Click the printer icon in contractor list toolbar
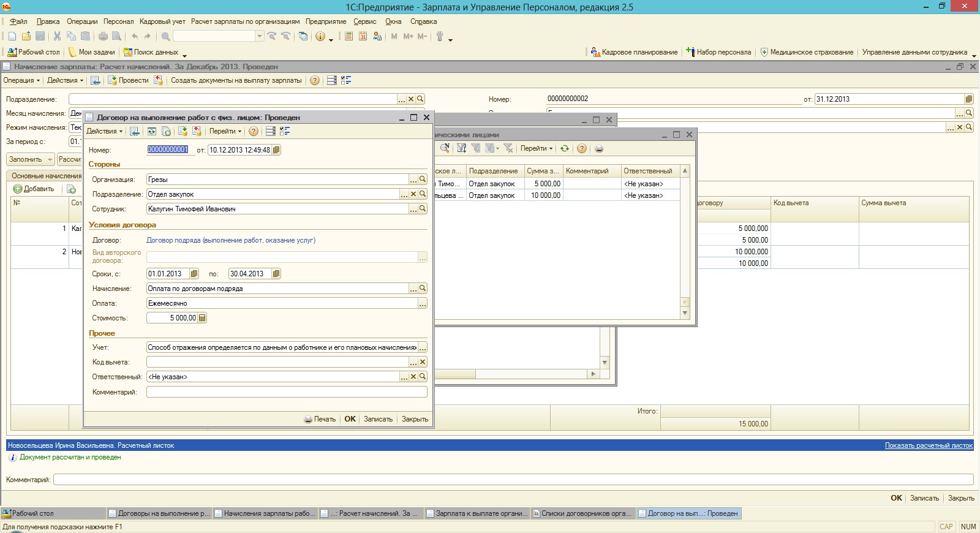Image resolution: width=980 pixels, height=533 pixels. coord(599,148)
